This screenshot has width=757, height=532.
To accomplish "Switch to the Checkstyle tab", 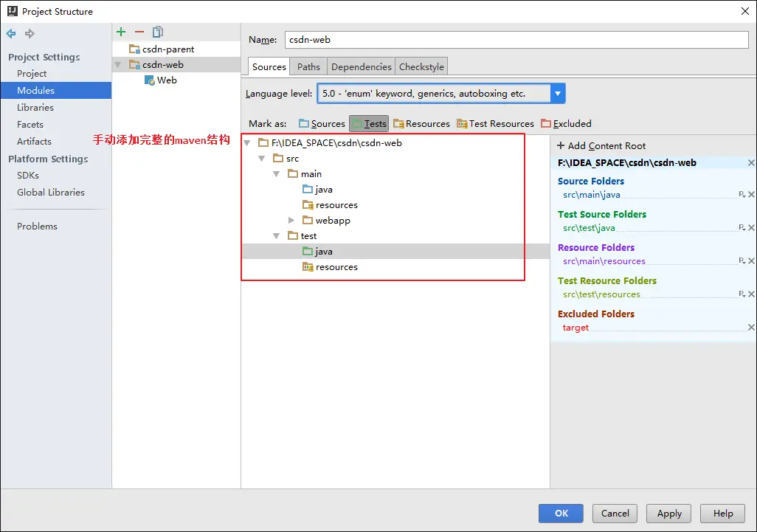I will pos(421,66).
